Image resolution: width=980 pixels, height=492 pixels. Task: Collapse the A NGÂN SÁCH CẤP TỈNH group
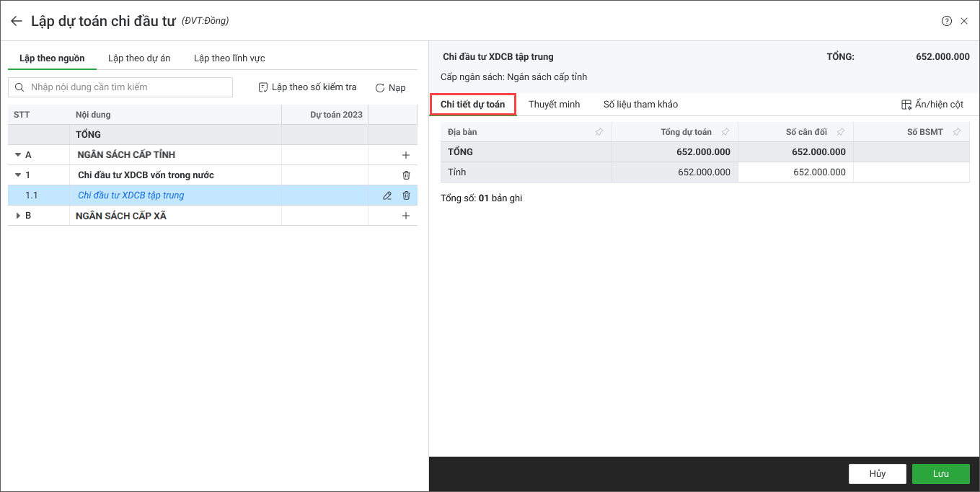point(17,155)
